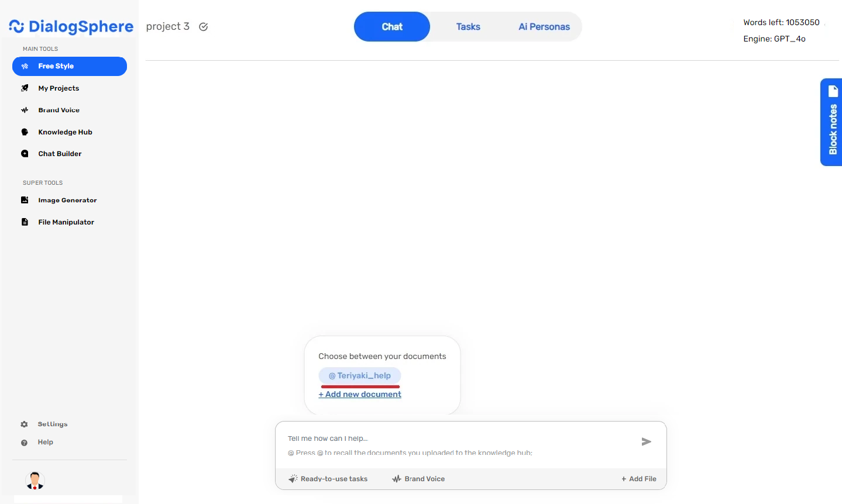Switch to the Ai Personas tab

coord(544,27)
